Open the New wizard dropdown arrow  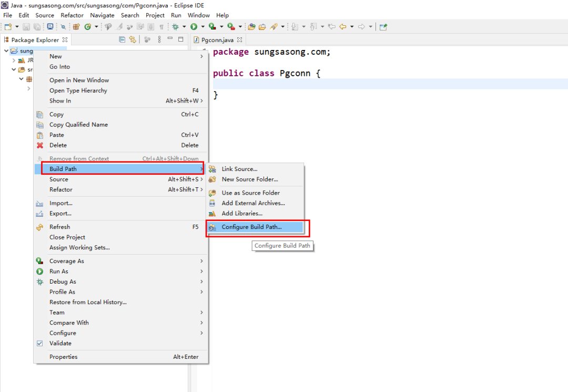click(x=17, y=27)
